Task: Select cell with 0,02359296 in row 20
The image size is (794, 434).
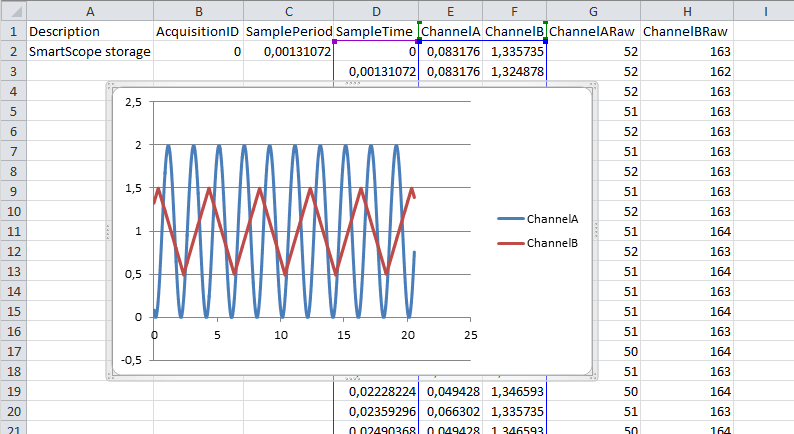Action: [376, 411]
